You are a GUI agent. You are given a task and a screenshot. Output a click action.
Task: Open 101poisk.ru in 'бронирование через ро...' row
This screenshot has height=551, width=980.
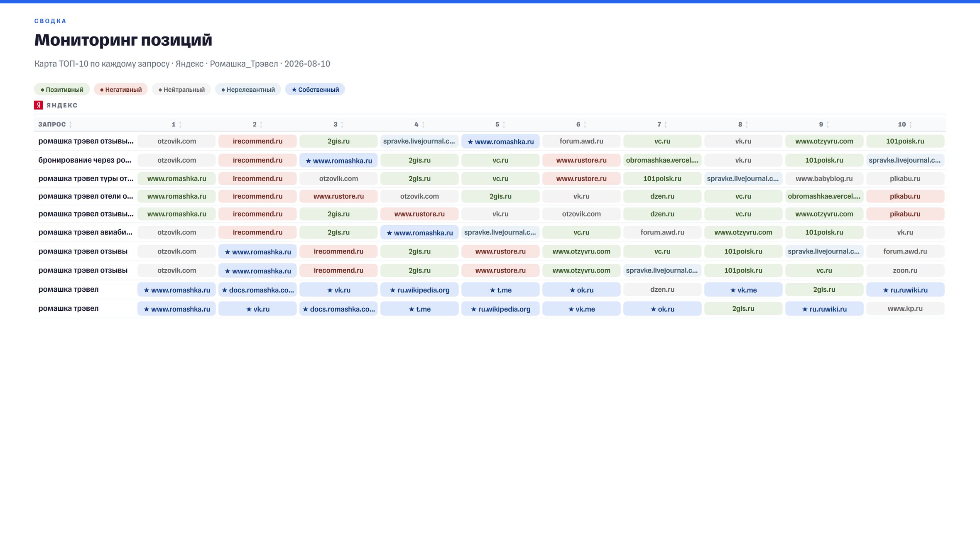tap(824, 160)
